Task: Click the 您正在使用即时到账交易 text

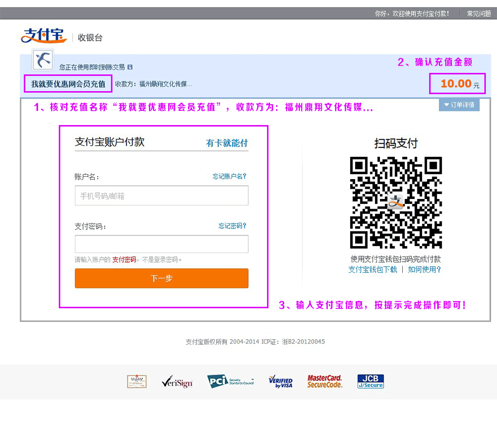Action: [x=92, y=67]
